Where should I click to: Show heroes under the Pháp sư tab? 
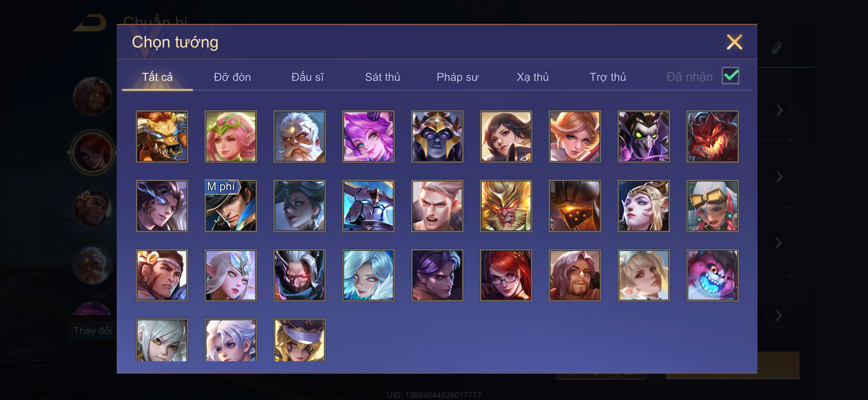click(457, 77)
